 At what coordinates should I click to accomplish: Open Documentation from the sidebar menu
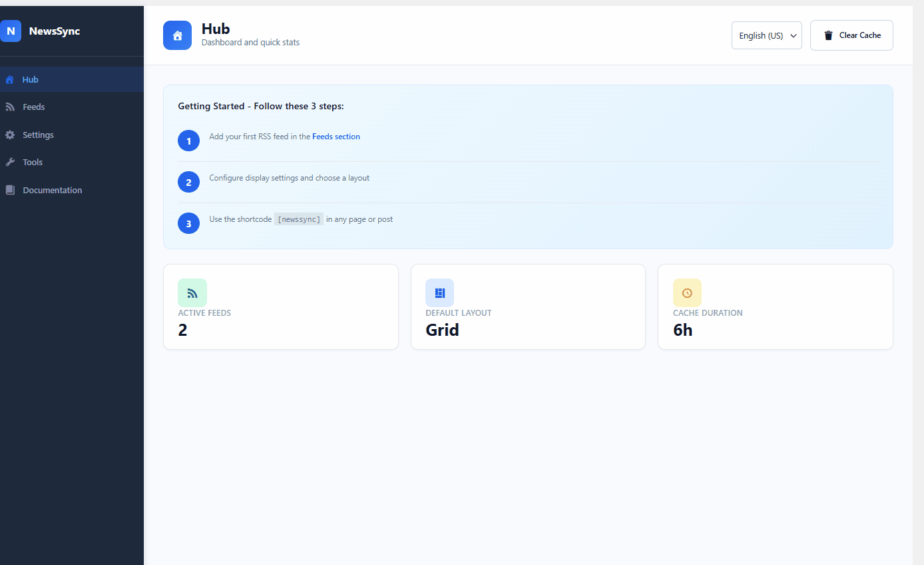[53, 190]
